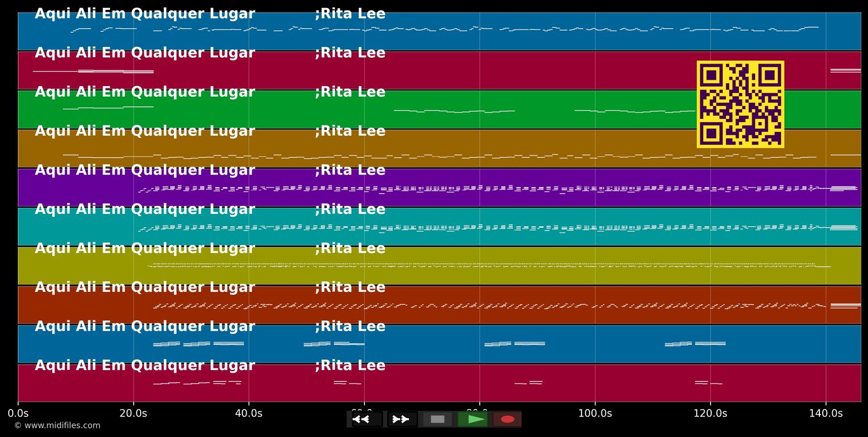Open the www.midifiles.com copyright link
Screen dimensions: 868x437
click(57, 425)
